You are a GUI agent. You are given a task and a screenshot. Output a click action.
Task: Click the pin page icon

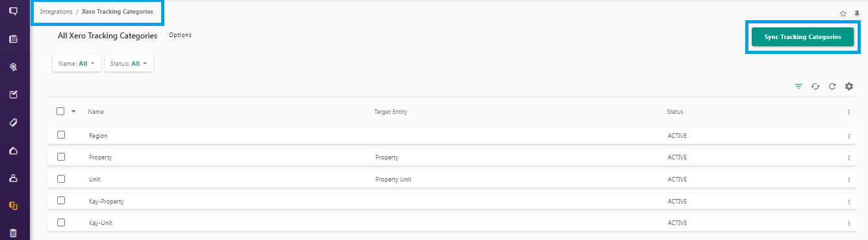(x=856, y=13)
